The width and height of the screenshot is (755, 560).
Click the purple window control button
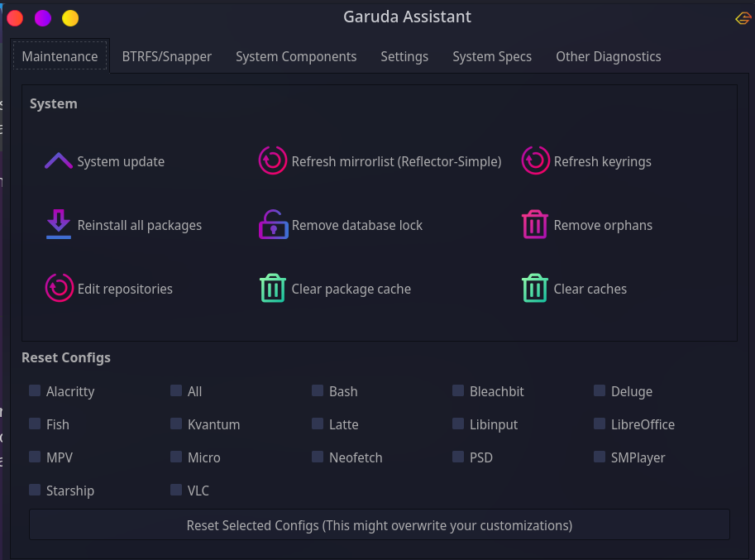pyautogui.click(x=43, y=18)
